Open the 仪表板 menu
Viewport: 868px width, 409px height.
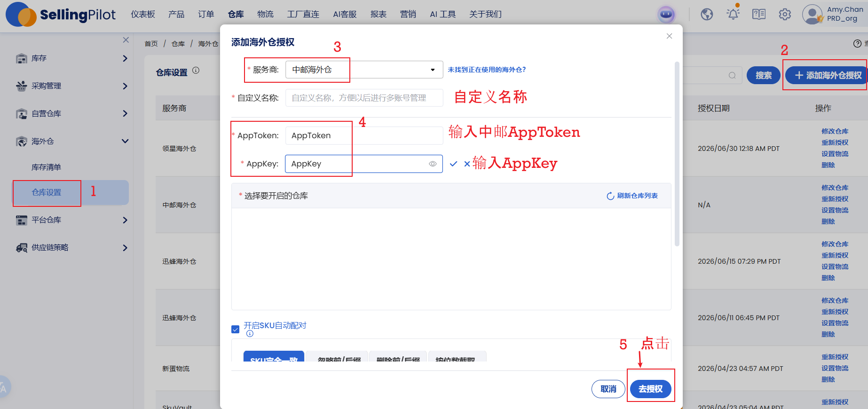(x=143, y=15)
